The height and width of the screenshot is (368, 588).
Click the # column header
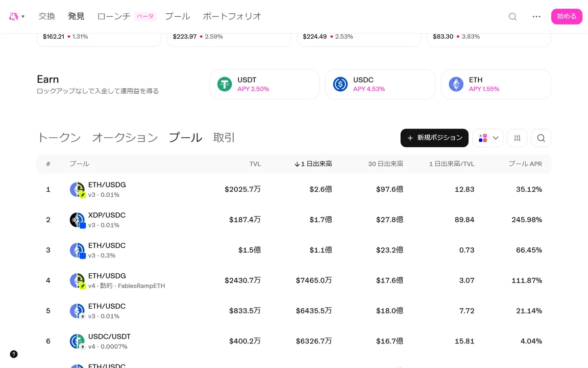click(48, 164)
